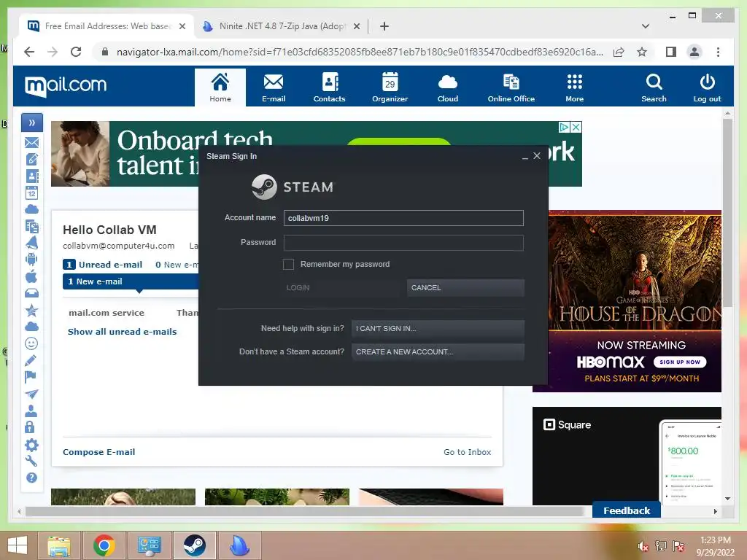
Task: Click Go to Inbox link
Action: [x=468, y=452]
